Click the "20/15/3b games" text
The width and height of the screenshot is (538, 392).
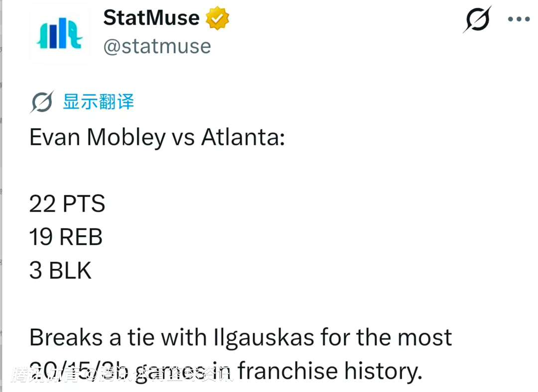pos(130,371)
